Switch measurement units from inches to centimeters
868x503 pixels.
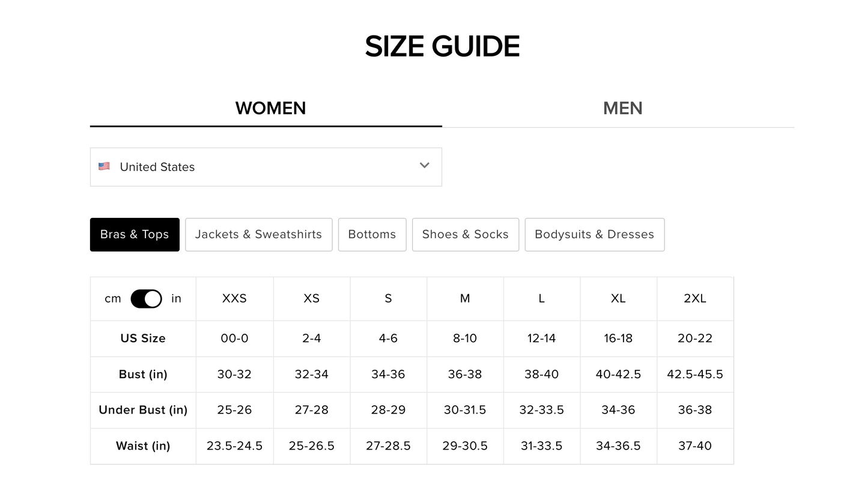click(x=146, y=298)
